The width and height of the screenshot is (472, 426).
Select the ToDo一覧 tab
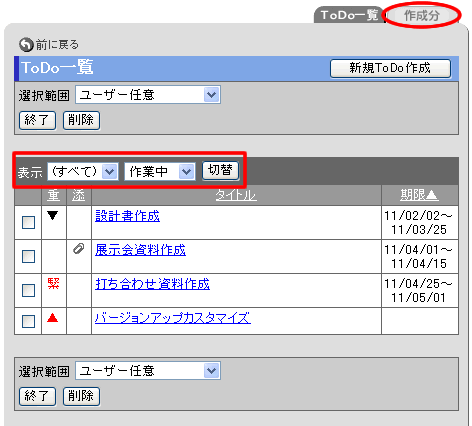point(349,15)
